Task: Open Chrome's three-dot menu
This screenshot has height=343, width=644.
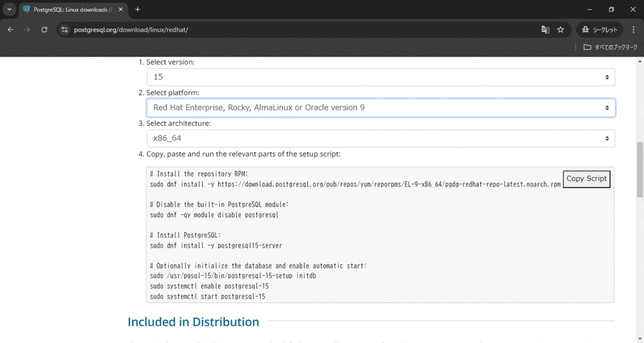Action: [634, 30]
